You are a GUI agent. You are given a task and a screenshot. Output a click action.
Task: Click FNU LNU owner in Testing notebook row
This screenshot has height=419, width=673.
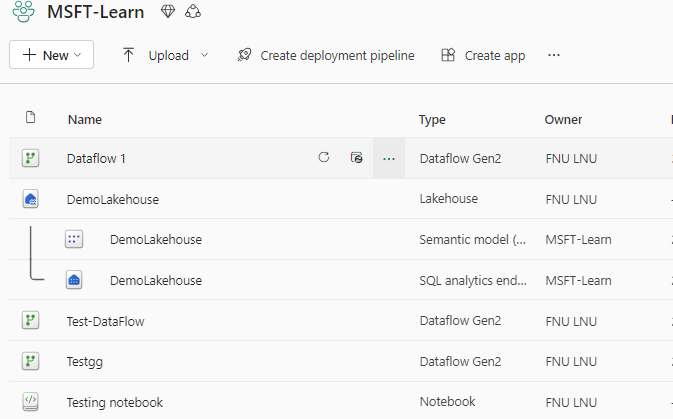click(571, 402)
